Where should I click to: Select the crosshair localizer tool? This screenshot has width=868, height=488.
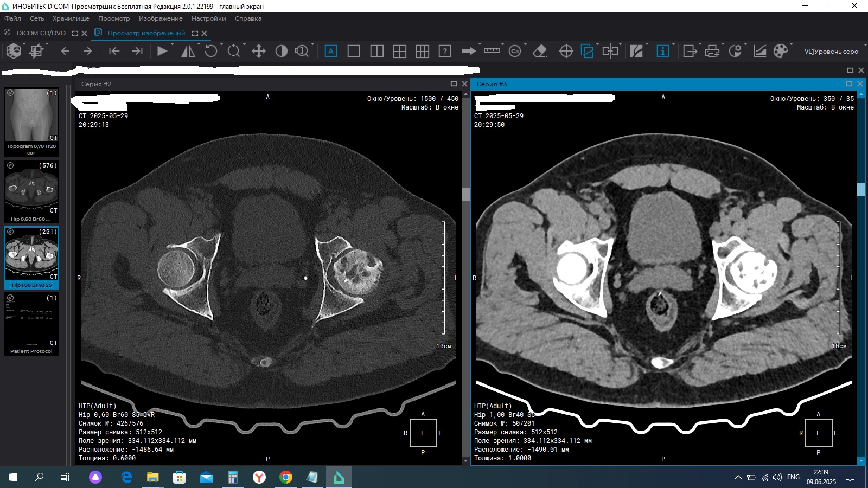tap(566, 51)
